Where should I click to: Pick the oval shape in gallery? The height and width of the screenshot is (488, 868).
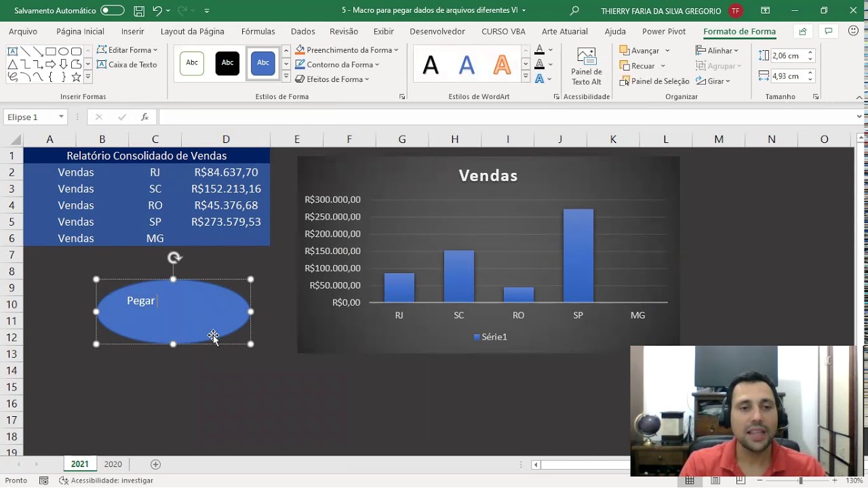tap(63, 52)
